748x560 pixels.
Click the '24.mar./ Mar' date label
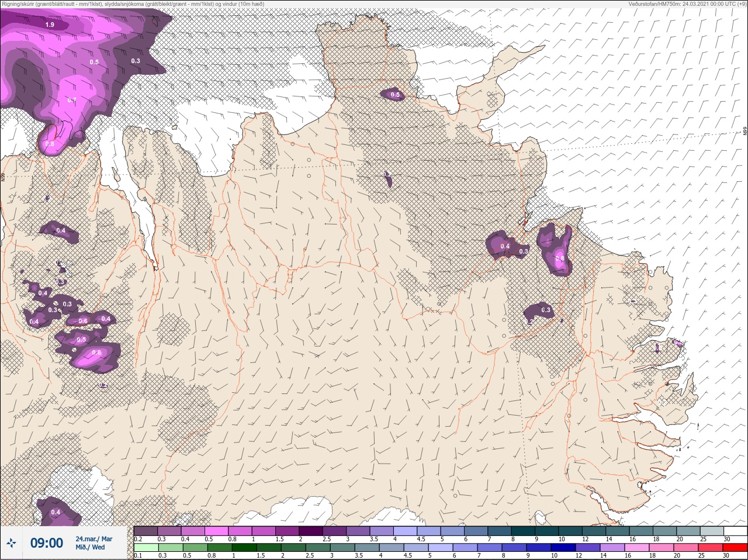coord(93,539)
